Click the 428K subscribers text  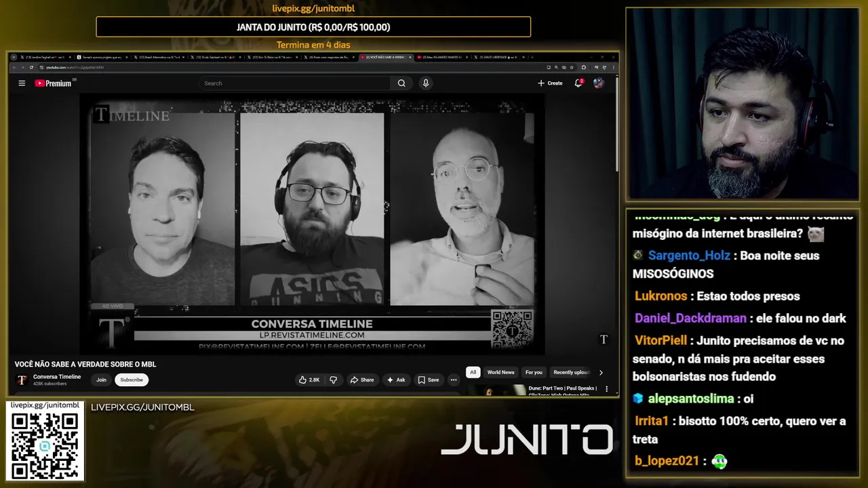[50, 384]
